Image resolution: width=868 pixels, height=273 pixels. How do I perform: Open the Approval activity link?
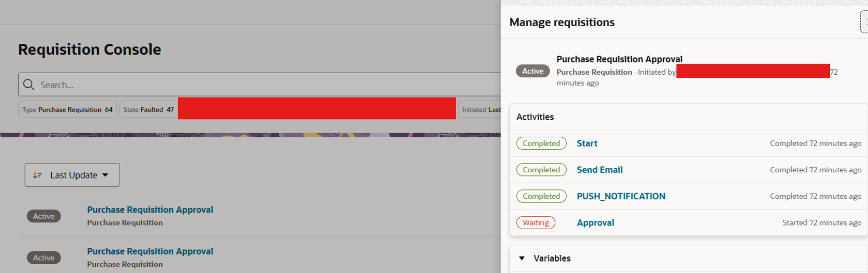595,223
